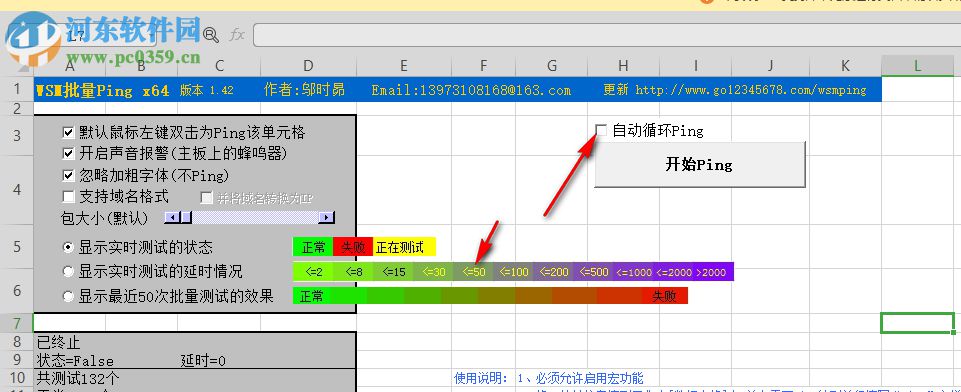The height and width of the screenshot is (392, 961).
Task: Click the >2000 purple latency swatch
Action: point(714,271)
